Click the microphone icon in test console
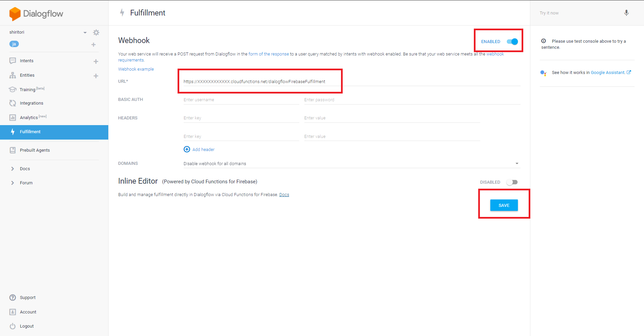The height and width of the screenshot is (336, 644). 626,13
